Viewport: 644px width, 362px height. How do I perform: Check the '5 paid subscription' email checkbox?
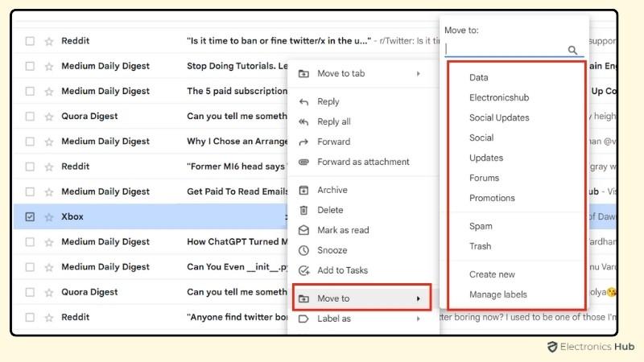[30, 91]
